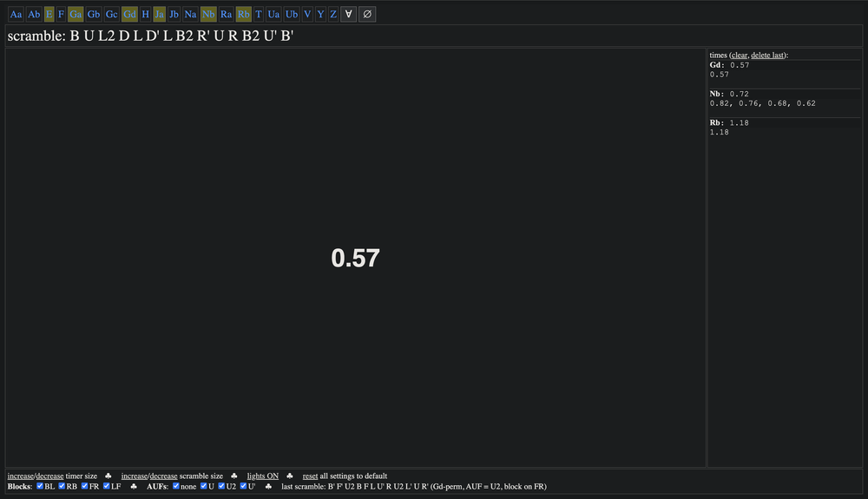Click the clear times link
868x499 pixels.
pyautogui.click(x=739, y=55)
